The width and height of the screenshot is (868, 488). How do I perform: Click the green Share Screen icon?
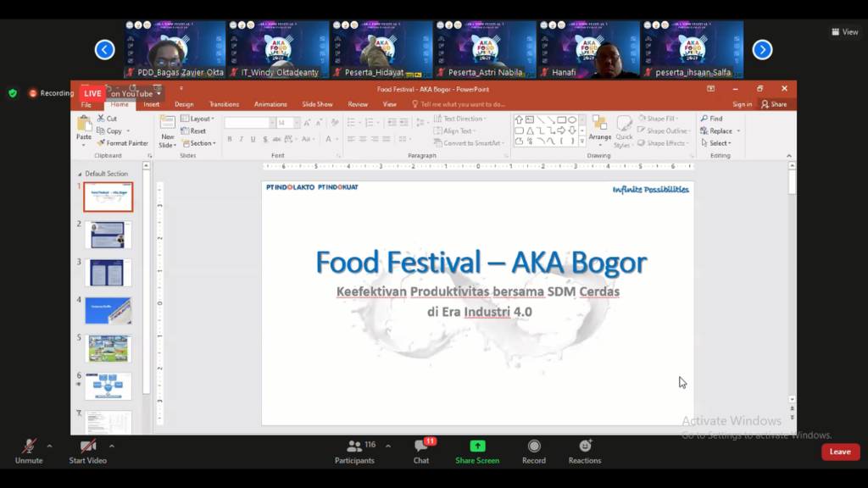point(477,446)
